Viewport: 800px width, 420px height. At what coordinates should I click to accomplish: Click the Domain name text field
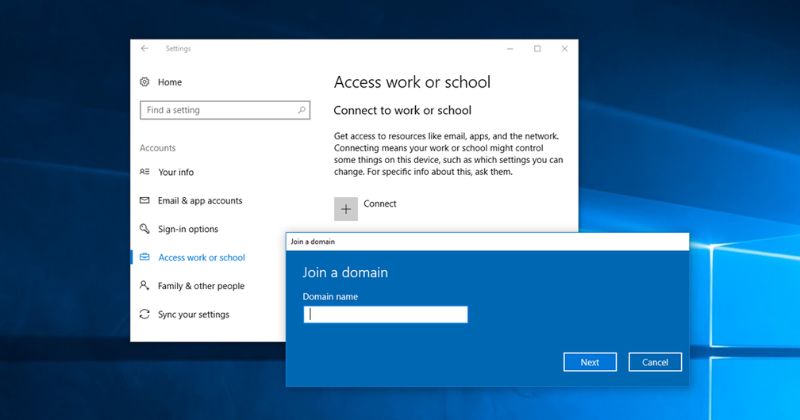(385, 314)
